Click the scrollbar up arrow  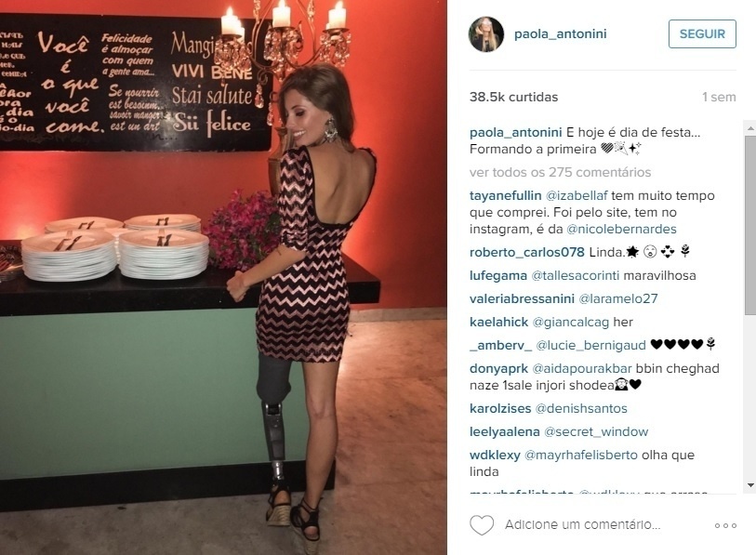pos(750,128)
